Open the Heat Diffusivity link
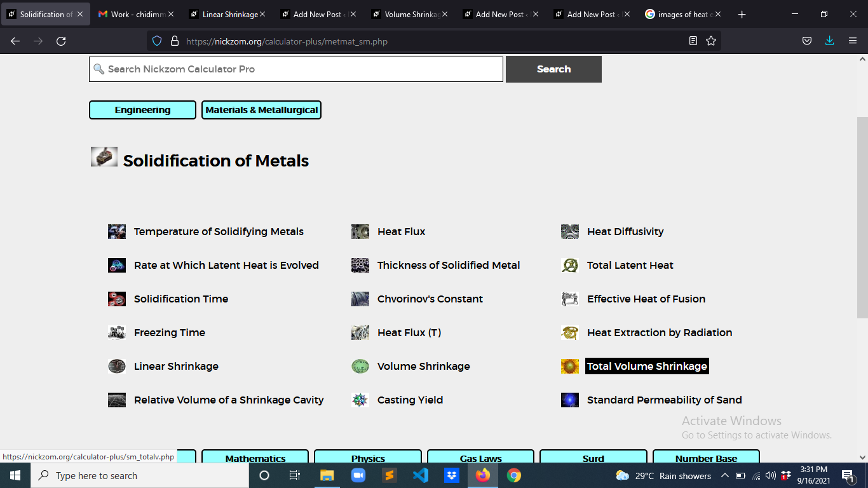This screenshot has height=488, width=868. tap(625, 231)
